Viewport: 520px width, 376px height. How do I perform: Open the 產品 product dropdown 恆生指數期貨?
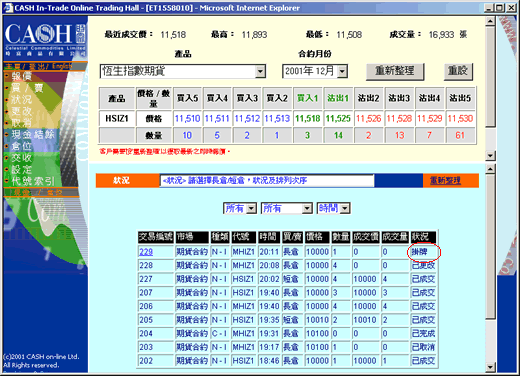click(x=183, y=71)
